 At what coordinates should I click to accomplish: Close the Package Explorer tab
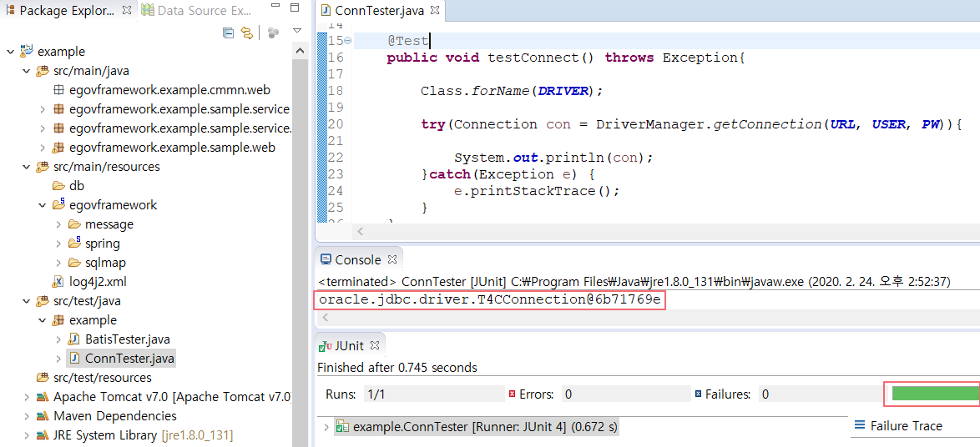click(126, 11)
